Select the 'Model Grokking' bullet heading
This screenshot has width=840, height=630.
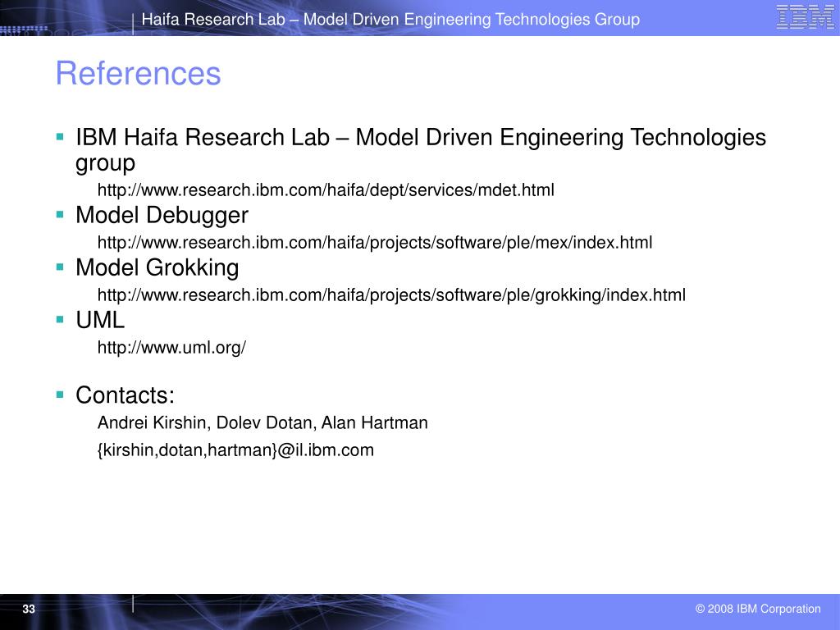click(x=157, y=268)
